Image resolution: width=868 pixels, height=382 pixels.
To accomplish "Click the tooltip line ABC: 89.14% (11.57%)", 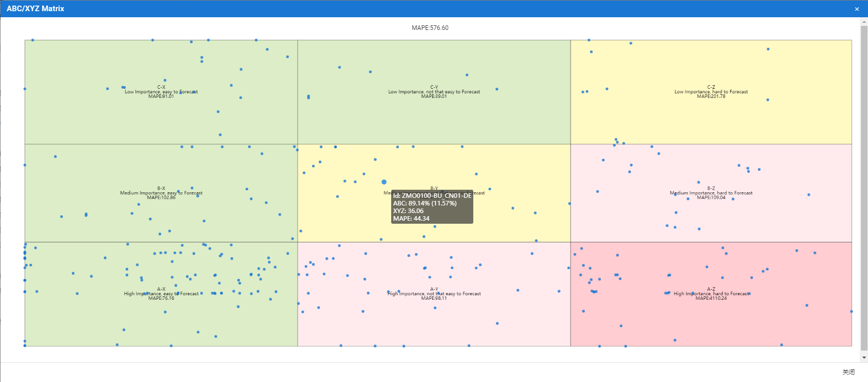I will (x=425, y=203).
